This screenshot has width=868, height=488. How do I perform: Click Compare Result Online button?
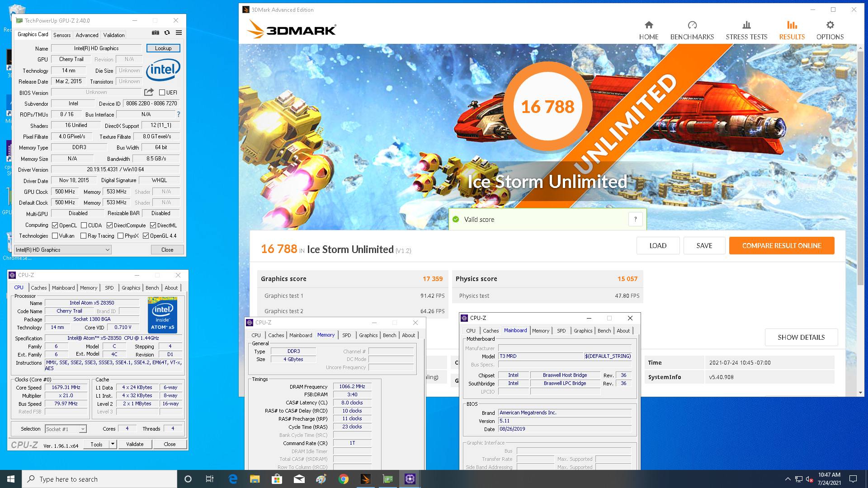(782, 246)
